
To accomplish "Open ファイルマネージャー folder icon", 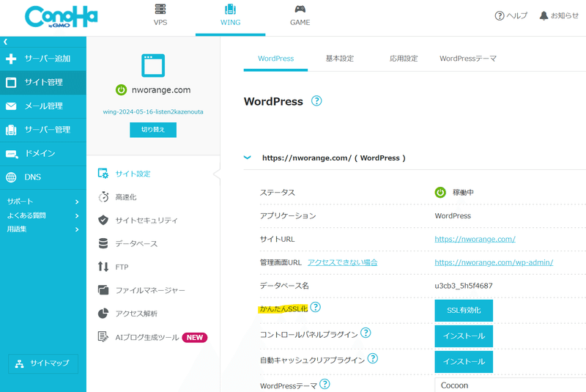I will (x=103, y=290).
